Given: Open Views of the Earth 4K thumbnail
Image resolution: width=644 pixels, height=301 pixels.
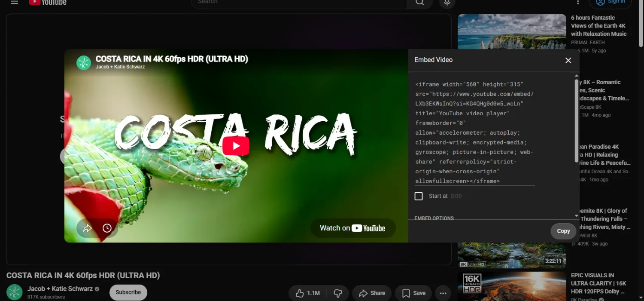Looking at the screenshot, I should click(512, 32).
